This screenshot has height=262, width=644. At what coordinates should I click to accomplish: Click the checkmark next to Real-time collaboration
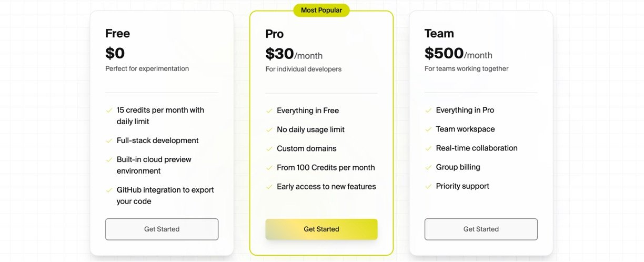coord(428,148)
